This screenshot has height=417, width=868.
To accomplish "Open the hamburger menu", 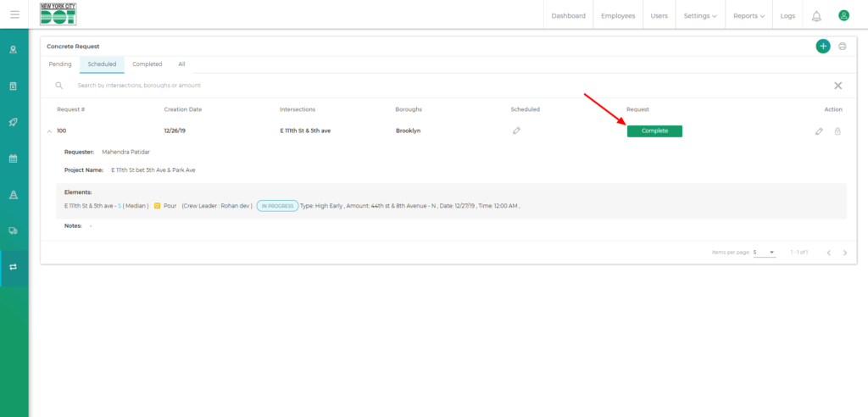I will click(x=14, y=15).
